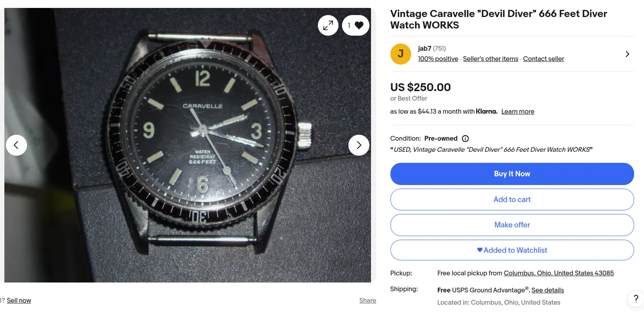Toggle the Added to Watchlist button
The width and height of the screenshot is (644, 313).
(512, 250)
